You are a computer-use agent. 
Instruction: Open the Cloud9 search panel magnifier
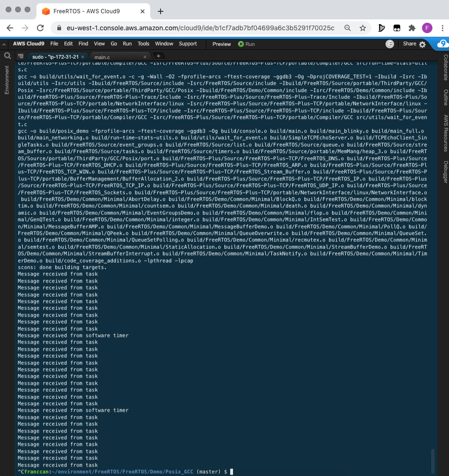tap(8, 56)
